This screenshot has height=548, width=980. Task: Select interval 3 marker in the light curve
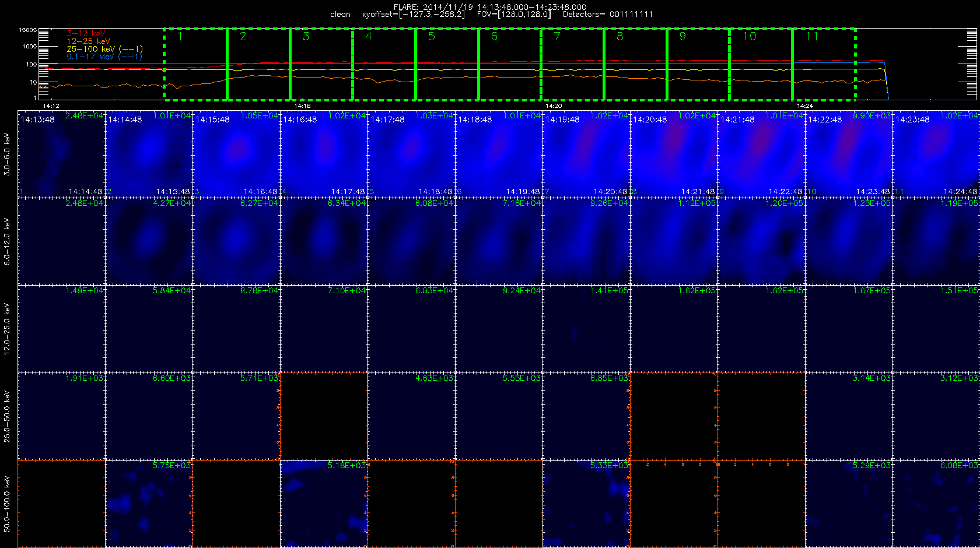306,37
